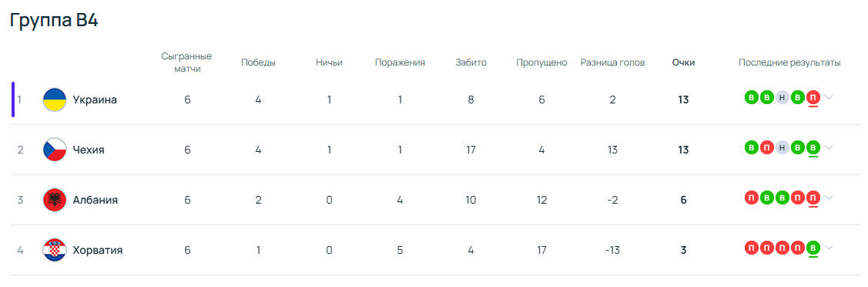This screenshot has width=868, height=287.
Task: Click the Ukraine flag icon
Action: pos(55,100)
